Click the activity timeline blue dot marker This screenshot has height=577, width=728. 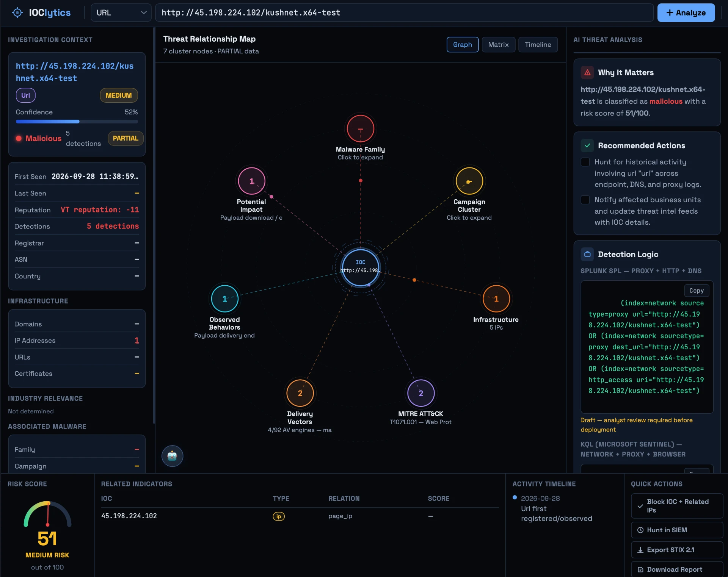[515, 497]
